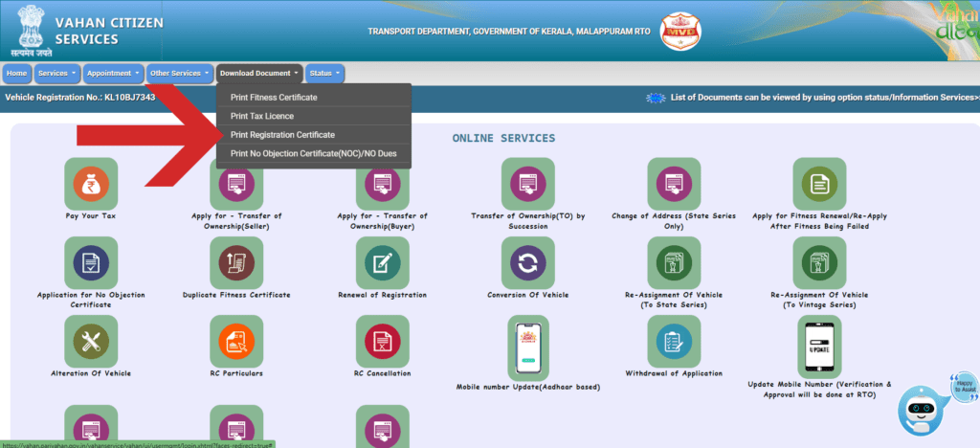Click the MVD Kerala logo badge
The image size is (980, 448).
(x=680, y=32)
